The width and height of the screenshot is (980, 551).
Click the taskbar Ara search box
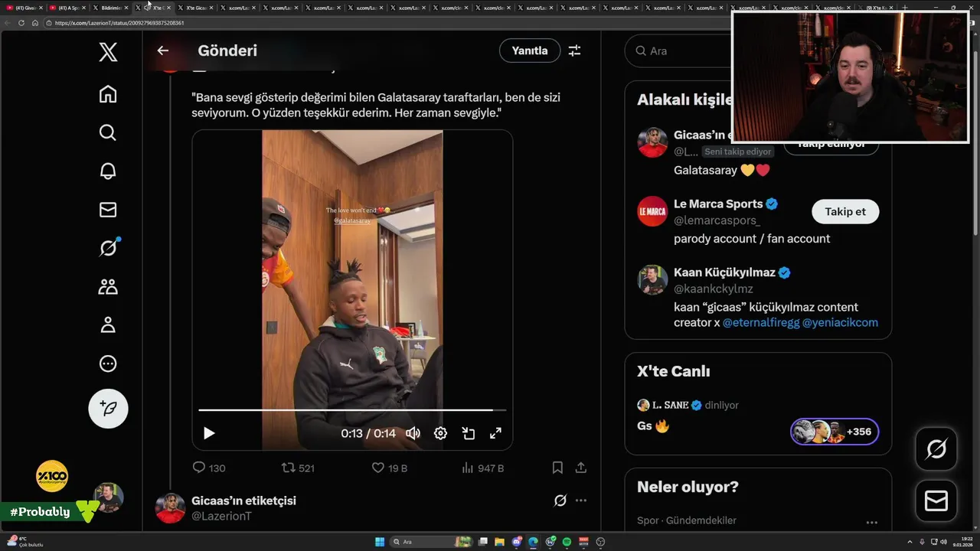433,542
